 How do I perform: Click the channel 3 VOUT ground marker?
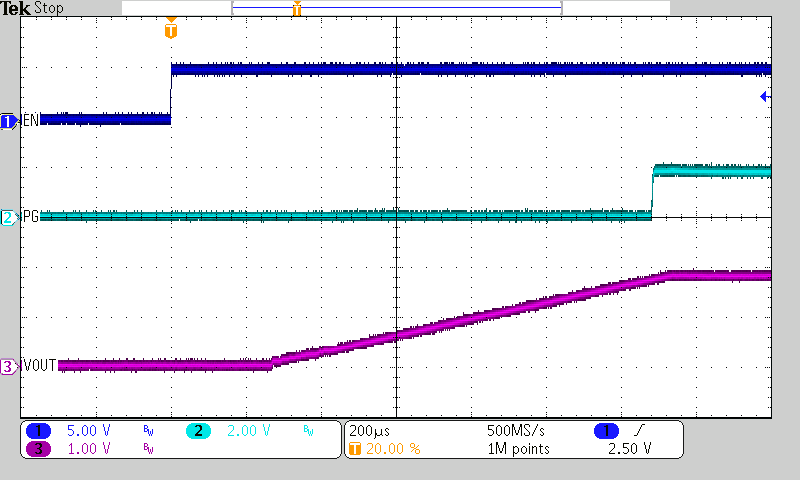9,367
